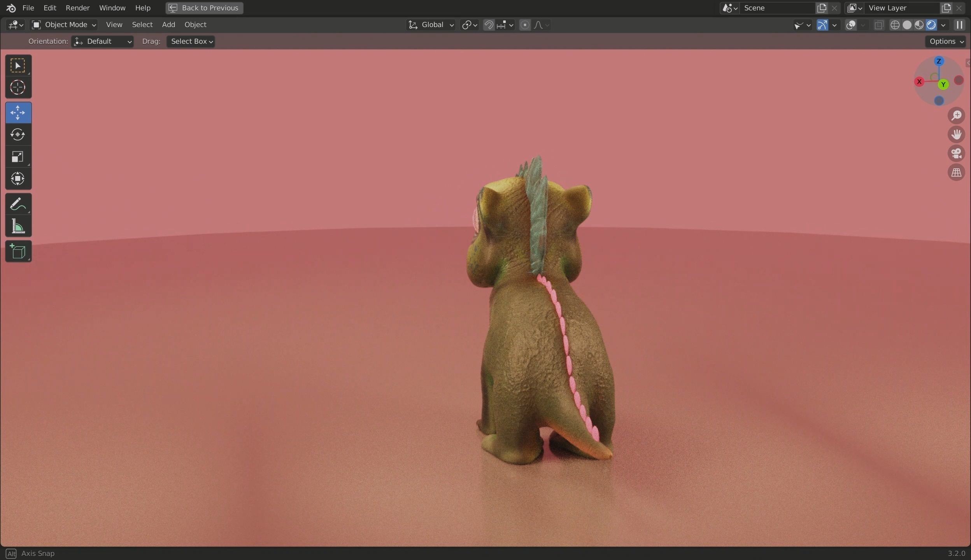Switch to Material Preview shading
The height and width of the screenshot is (560, 971).
(919, 25)
